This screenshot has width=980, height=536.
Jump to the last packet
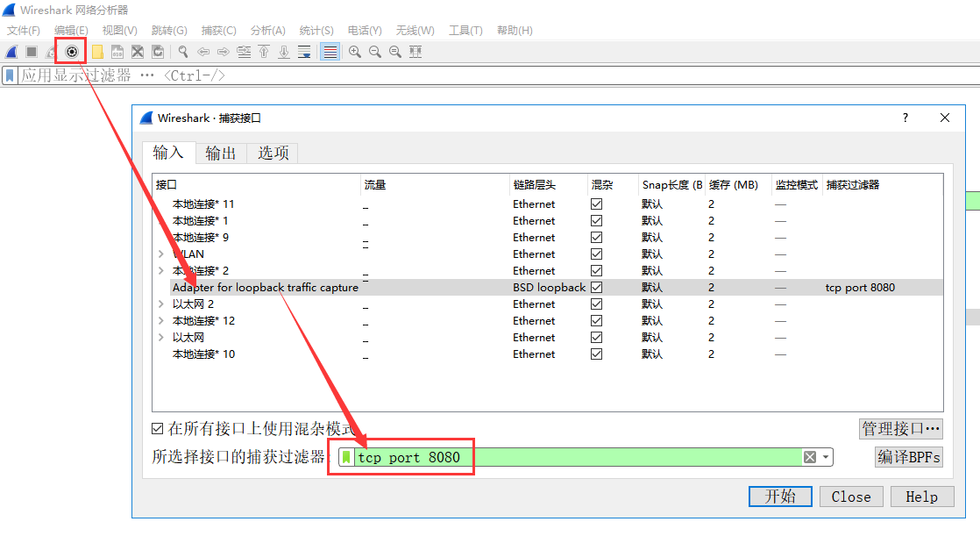(x=284, y=52)
